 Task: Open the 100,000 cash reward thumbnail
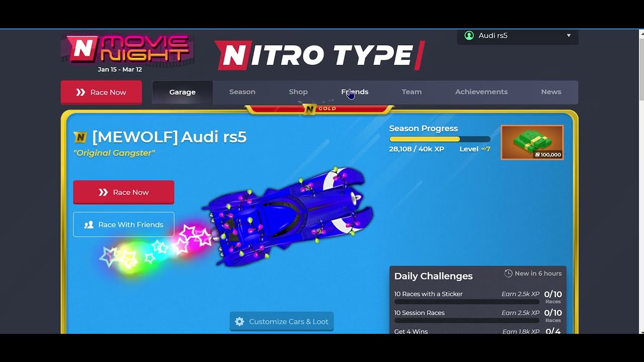point(532,143)
